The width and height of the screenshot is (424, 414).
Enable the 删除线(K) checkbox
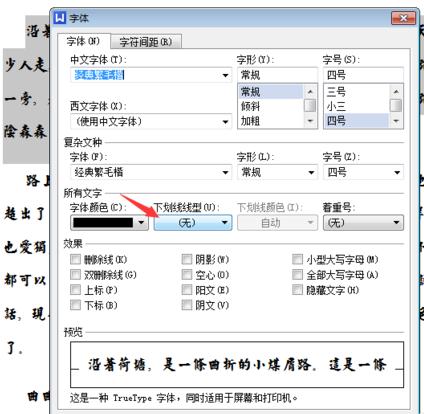click(x=76, y=259)
